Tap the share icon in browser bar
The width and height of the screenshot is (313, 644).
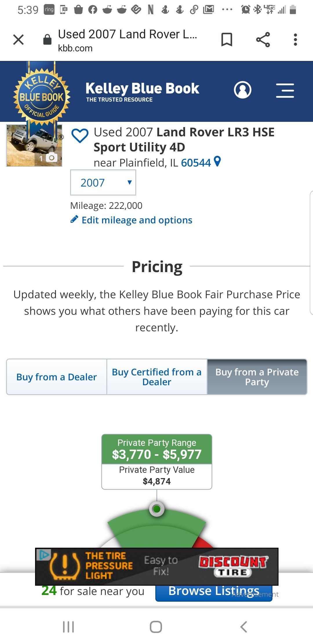[263, 40]
